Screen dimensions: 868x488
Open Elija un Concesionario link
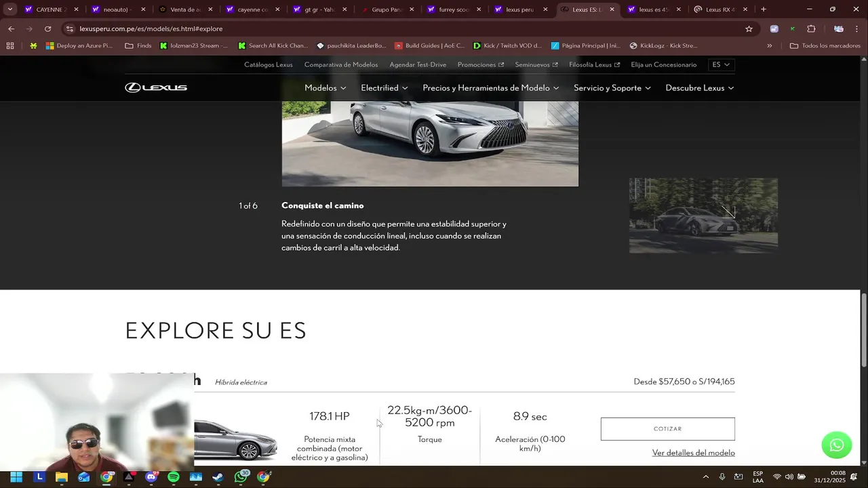[x=664, y=64]
